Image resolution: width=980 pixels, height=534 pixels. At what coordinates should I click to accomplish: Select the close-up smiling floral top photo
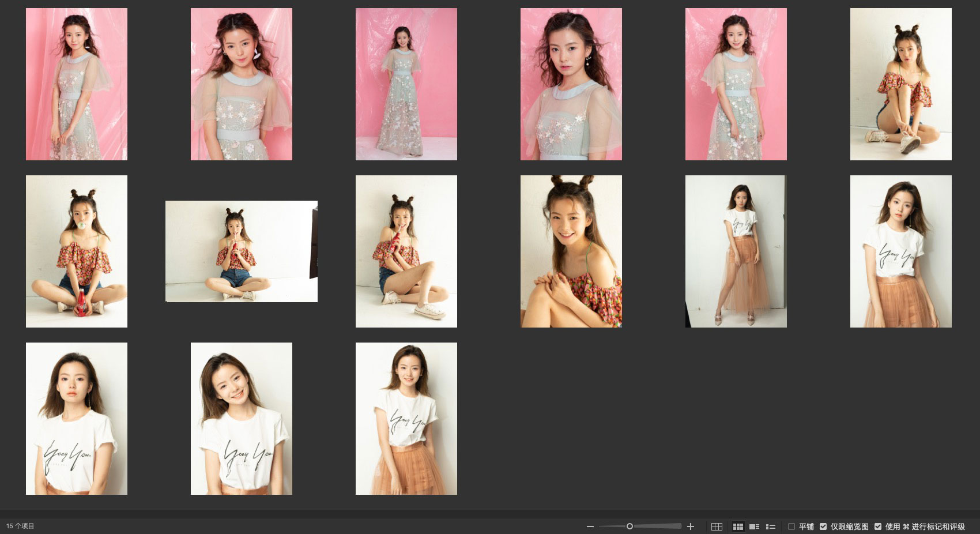[571, 251]
